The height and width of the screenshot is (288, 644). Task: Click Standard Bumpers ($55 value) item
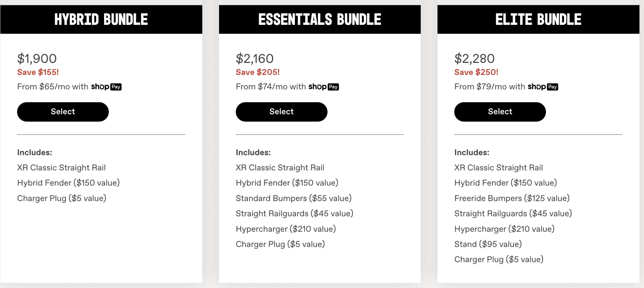(x=293, y=198)
